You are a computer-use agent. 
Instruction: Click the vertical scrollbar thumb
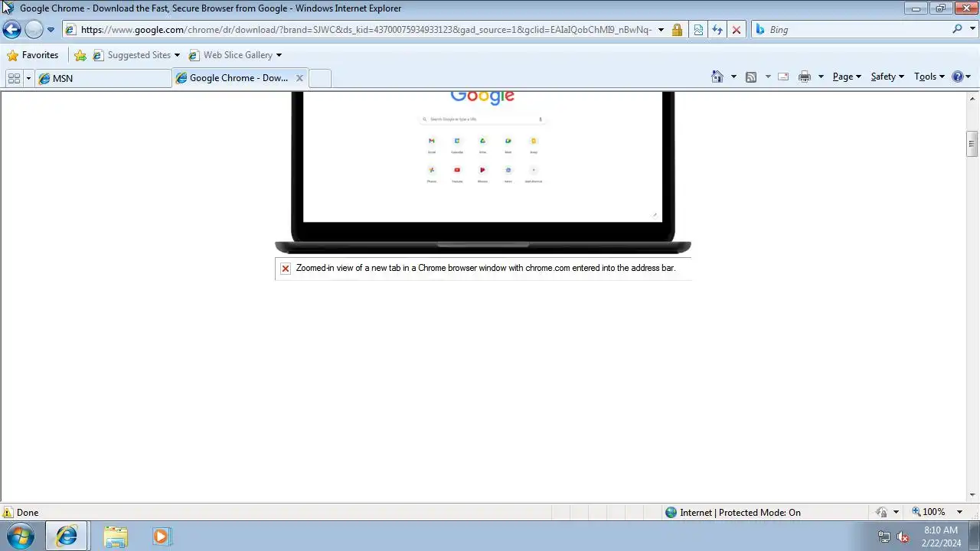click(972, 143)
